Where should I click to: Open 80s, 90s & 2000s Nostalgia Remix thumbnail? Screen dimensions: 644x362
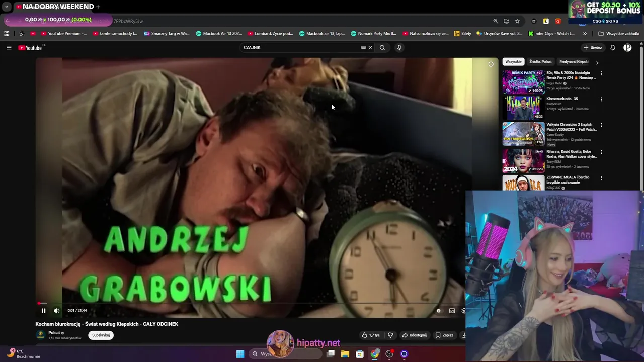[523, 81]
